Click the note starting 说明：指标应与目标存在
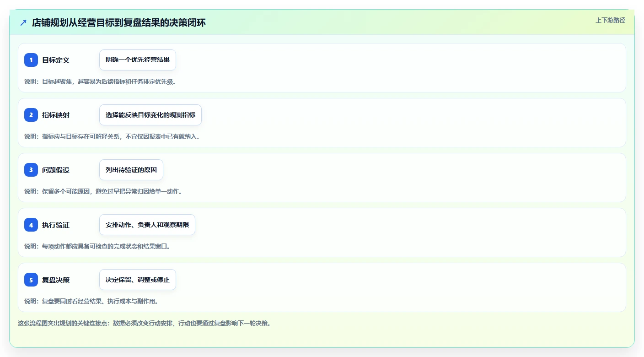The image size is (644, 357). 112,136
